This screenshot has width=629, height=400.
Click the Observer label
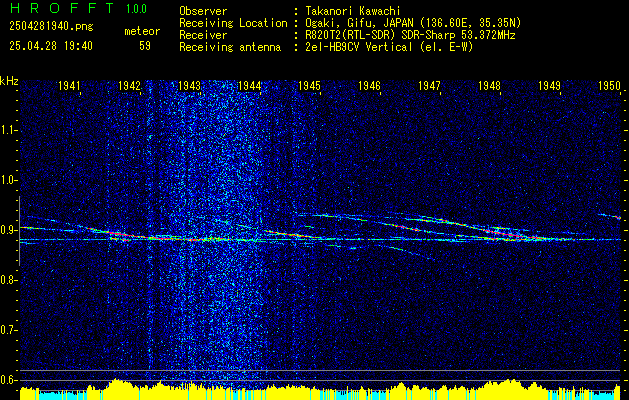[203, 11]
